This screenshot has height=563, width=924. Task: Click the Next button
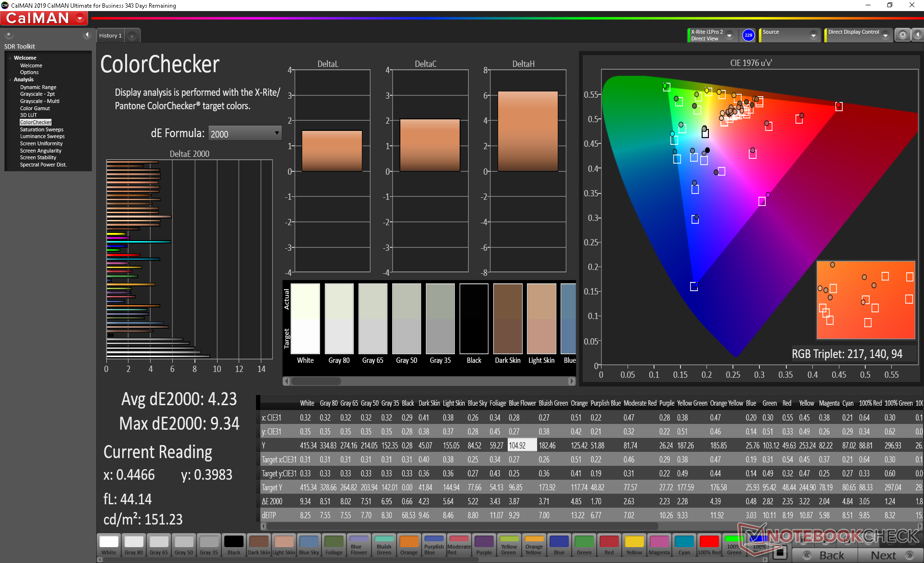point(890,555)
